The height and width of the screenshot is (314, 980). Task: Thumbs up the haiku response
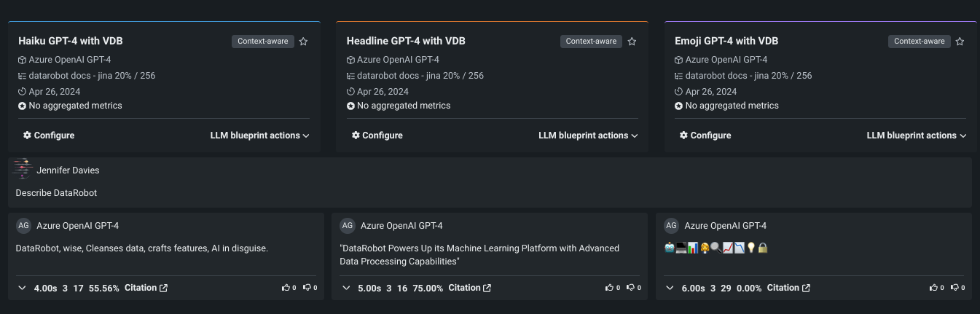click(x=286, y=288)
